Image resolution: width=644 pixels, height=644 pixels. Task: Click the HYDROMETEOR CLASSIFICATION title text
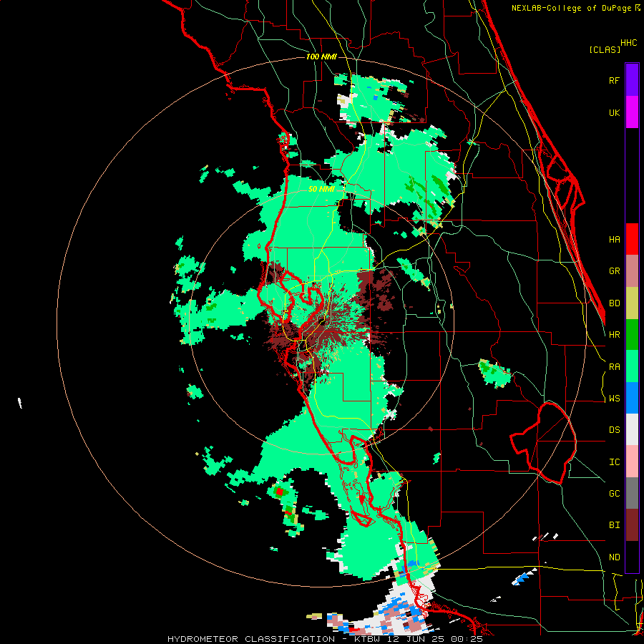coord(251,639)
